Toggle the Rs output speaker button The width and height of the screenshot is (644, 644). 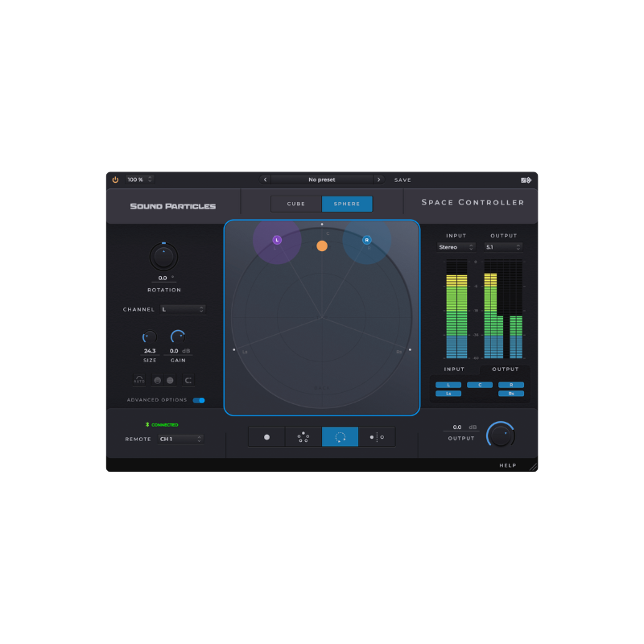[511, 394]
